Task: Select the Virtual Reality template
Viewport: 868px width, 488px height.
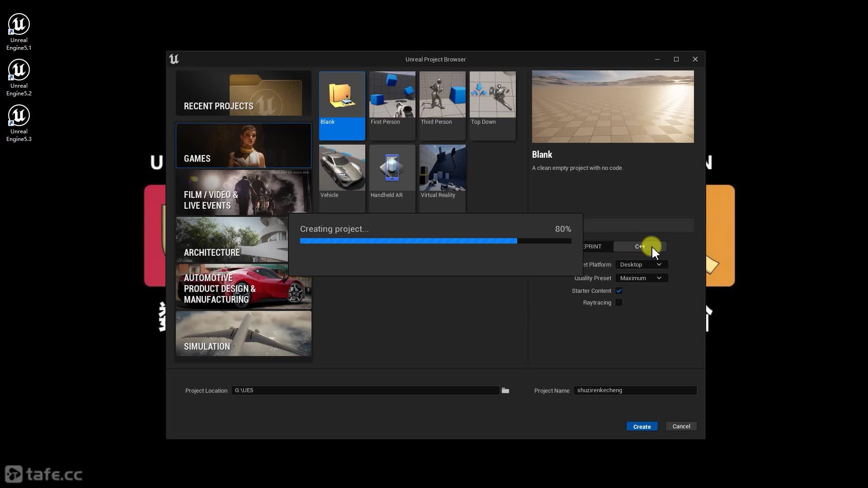Action: coord(443,178)
